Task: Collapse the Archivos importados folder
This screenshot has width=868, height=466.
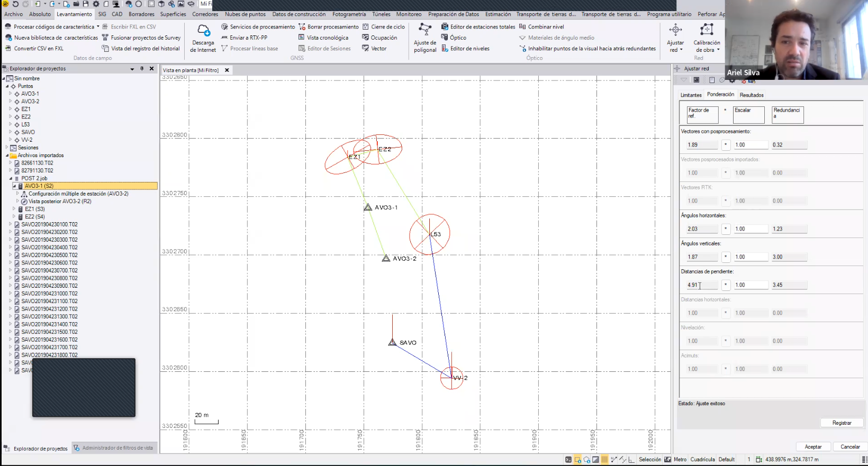Action: pyautogui.click(x=7, y=156)
